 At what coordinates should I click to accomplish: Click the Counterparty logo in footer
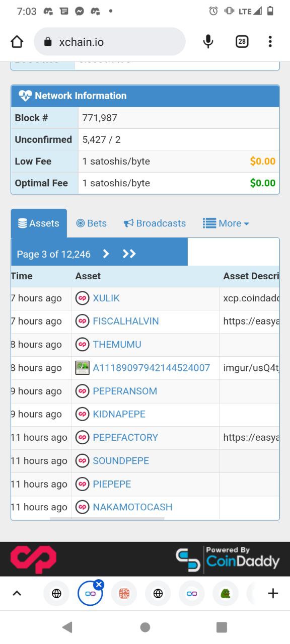33,559
